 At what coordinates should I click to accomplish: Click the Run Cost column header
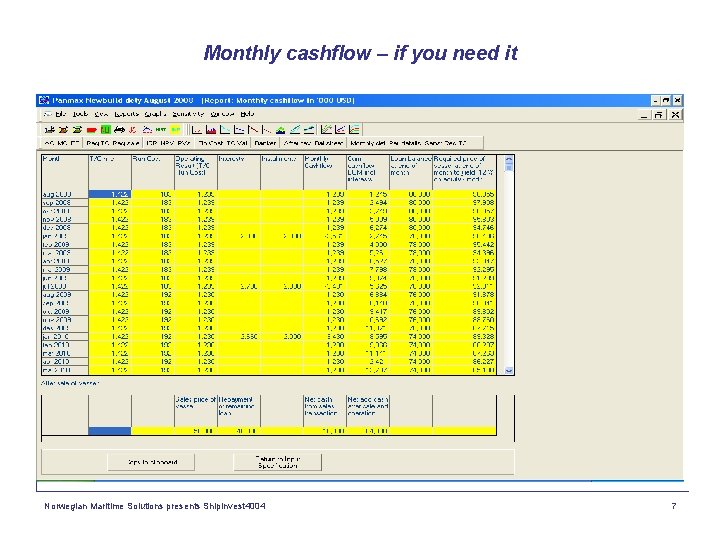(153, 172)
